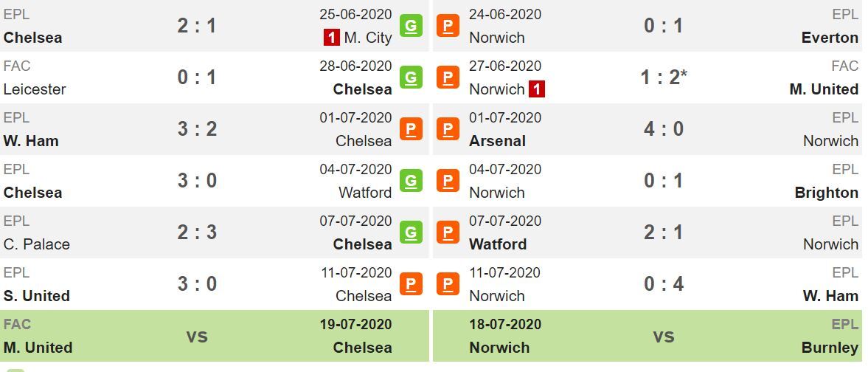This screenshot has height=372, width=868.
Task: Select upcoming M. United vs Chelsea FAC match
Action: point(215,336)
